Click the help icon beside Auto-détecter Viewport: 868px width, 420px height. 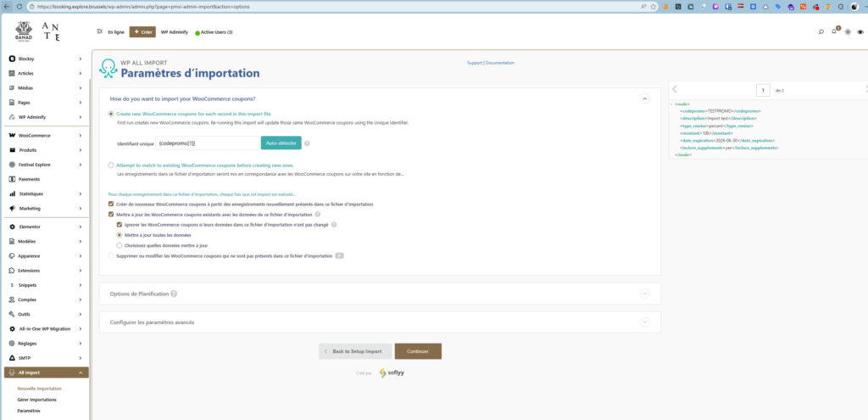307,143
